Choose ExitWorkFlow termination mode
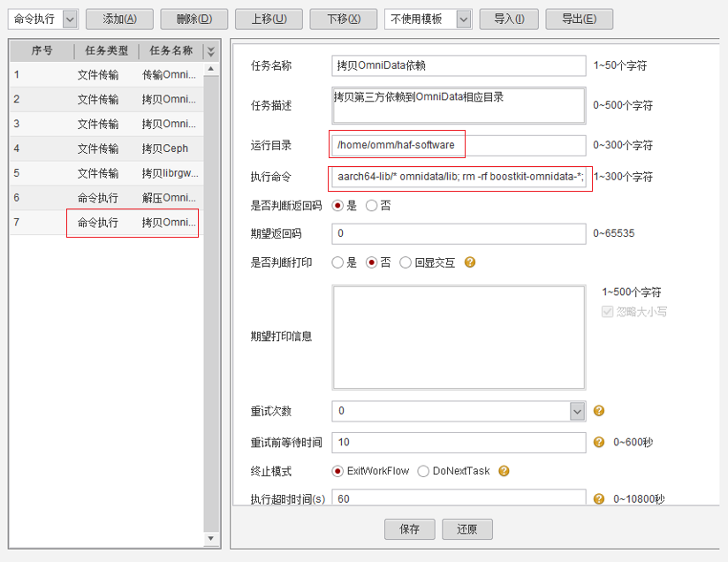Viewport: 728px width, 562px height. pos(337,471)
